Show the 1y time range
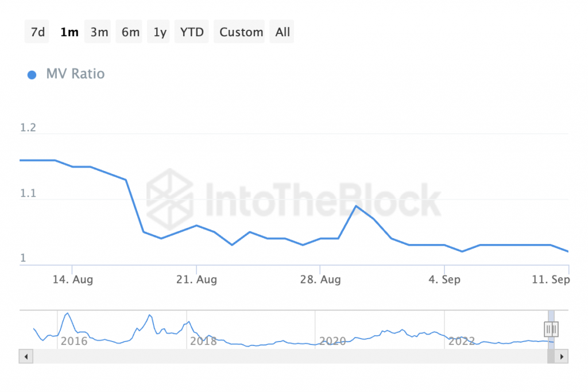 coord(159,32)
